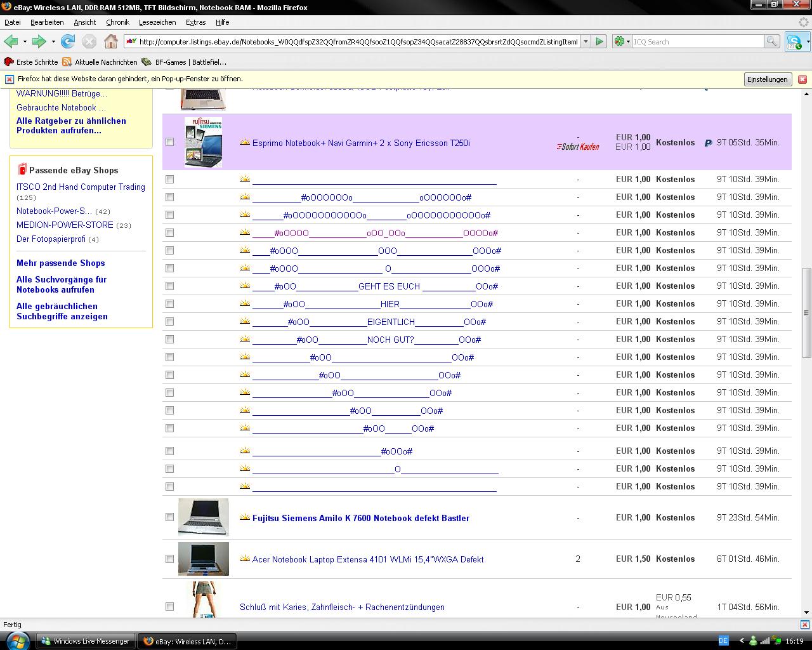Click the Erste Schritte bookmark icon
This screenshot has height=650, width=812.
tap(9, 62)
